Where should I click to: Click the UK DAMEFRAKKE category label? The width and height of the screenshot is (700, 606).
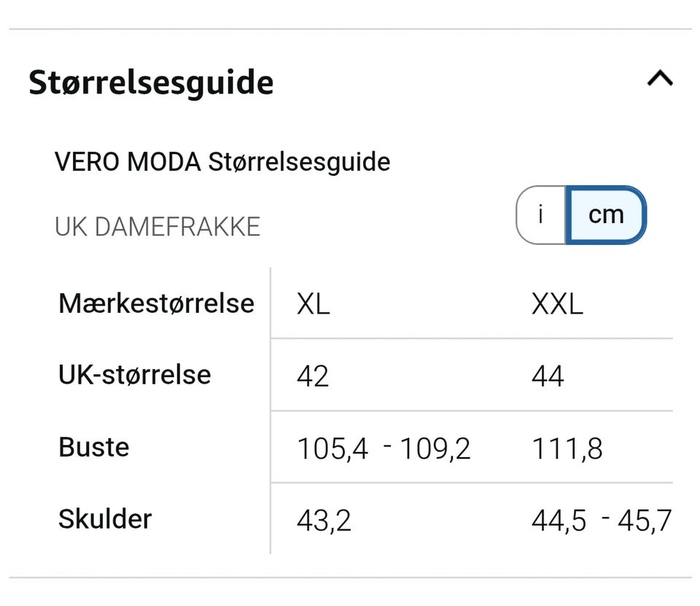[157, 227]
